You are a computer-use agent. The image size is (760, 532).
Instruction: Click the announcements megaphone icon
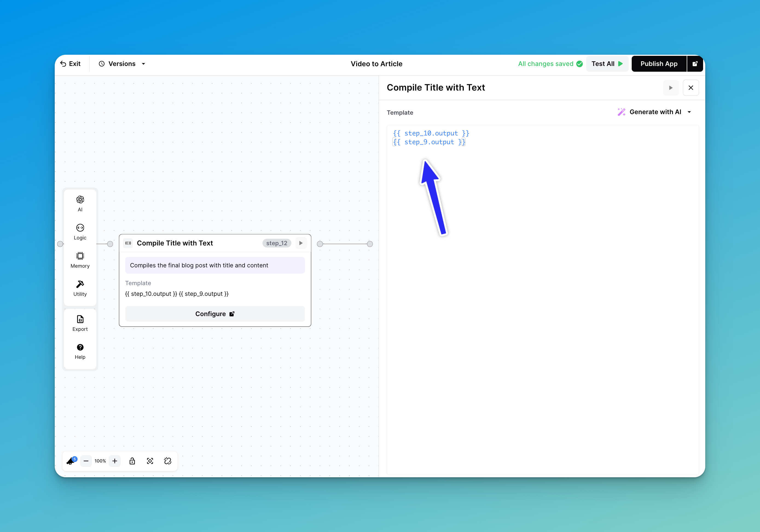tap(71, 461)
